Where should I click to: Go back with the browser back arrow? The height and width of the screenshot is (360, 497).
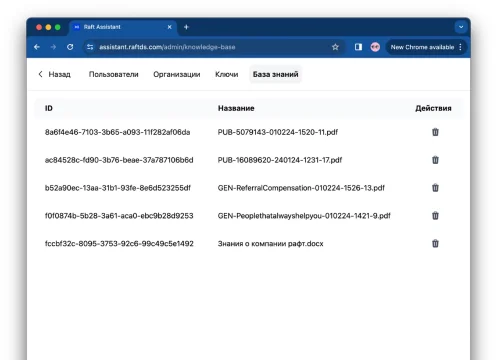[x=37, y=47]
